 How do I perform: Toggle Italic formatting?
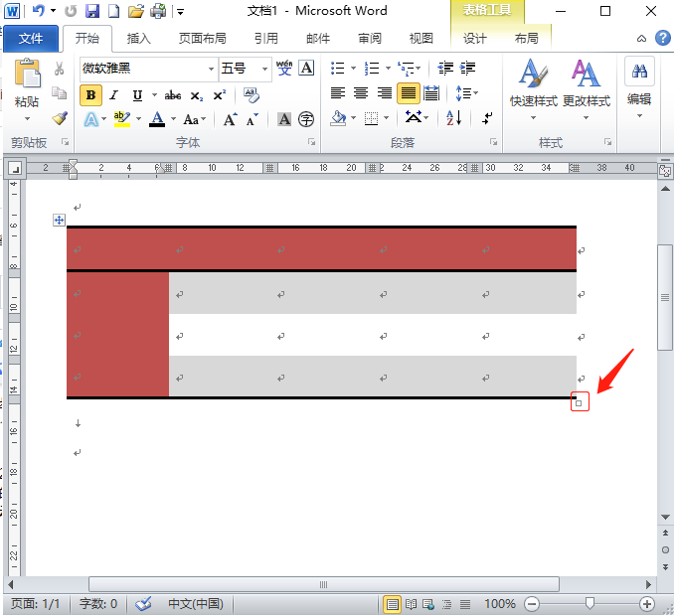pyautogui.click(x=113, y=95)
